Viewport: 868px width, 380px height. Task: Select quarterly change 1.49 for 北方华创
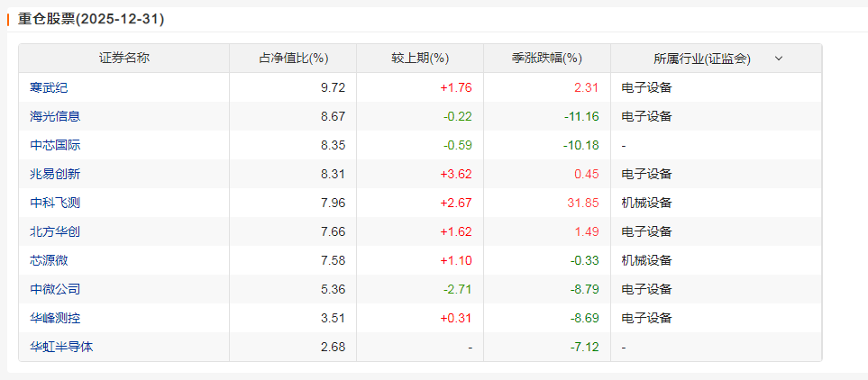pyautogui.click(x=587, y=231)
